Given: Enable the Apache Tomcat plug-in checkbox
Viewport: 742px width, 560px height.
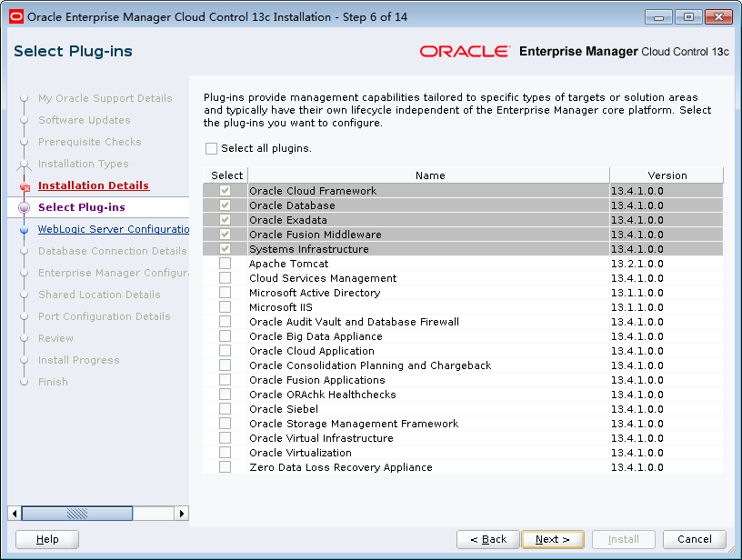Looking at the screenshot, I should click(x=226, y=264).
